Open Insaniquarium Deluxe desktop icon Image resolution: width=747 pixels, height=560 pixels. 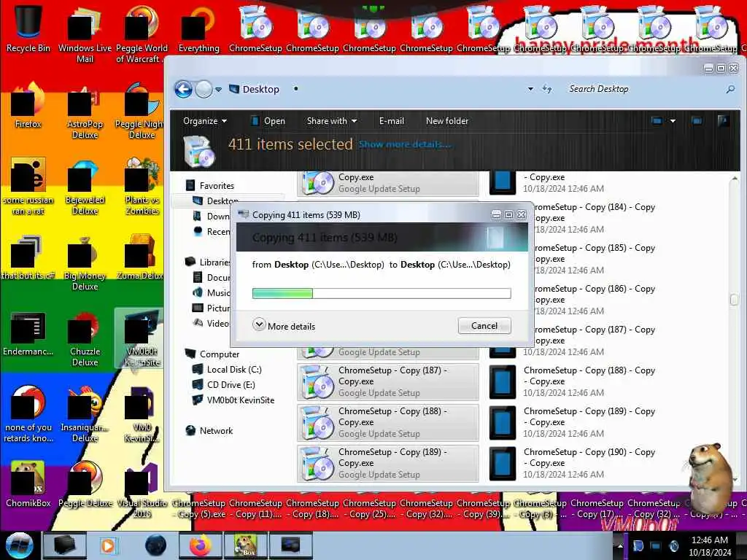(x=85, y=414)
